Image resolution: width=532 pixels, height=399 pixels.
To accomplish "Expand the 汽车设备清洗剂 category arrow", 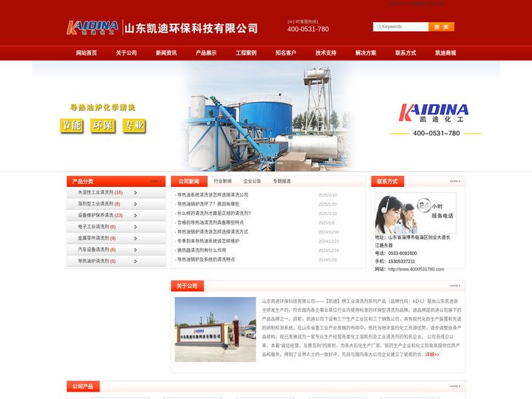I will click(135, 250).
